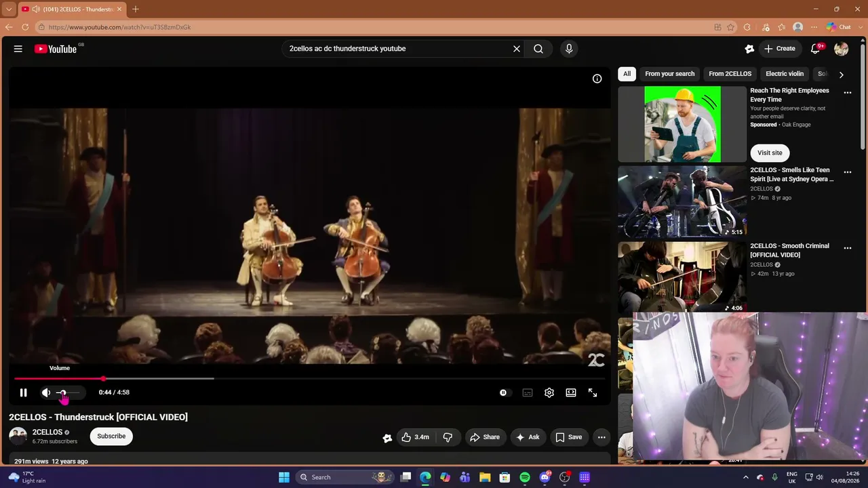
Task: Open the 2CELLOS channel avatar
Action: pos(18,436)
